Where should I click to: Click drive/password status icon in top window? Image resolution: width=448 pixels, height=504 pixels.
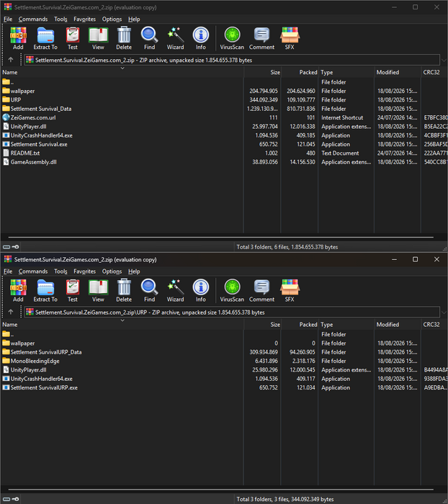(x=11, y=247)
